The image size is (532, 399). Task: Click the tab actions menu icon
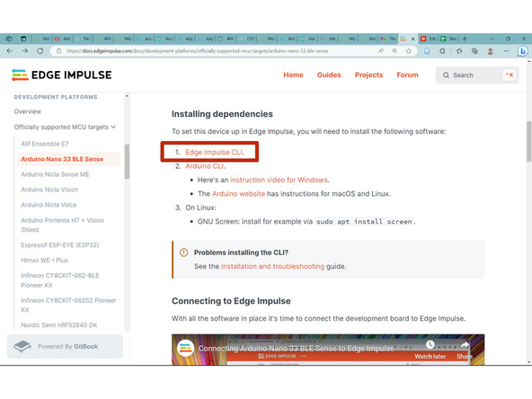click(23, 39)
